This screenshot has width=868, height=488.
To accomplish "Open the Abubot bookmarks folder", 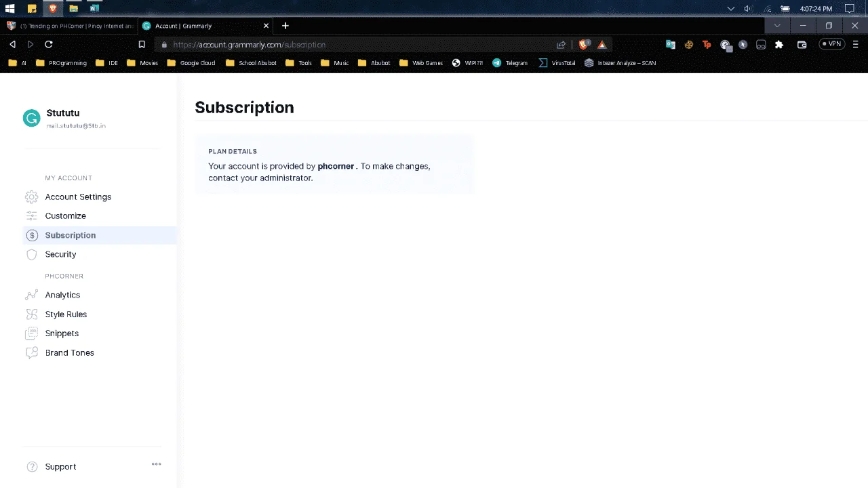I will (x=374, y=63).
